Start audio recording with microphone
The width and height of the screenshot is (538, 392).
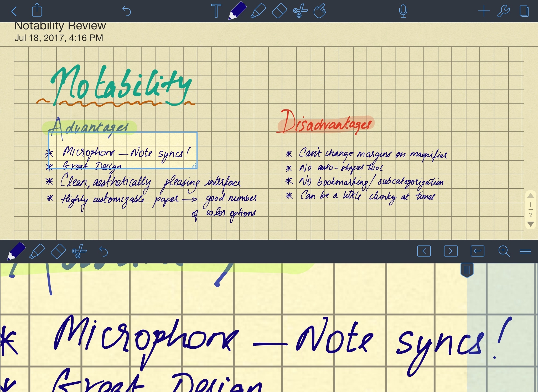pyautogui.click(x=403, y=11)
